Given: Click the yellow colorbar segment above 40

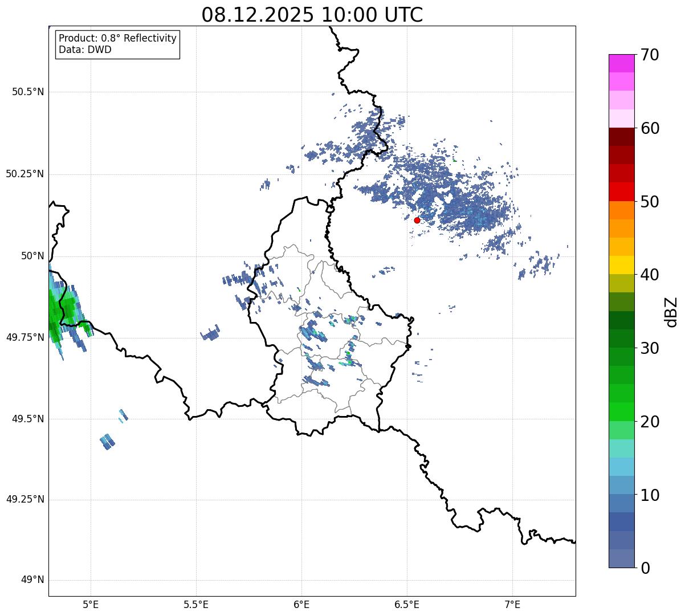Looking at the screenshot, I should [621, 265].
